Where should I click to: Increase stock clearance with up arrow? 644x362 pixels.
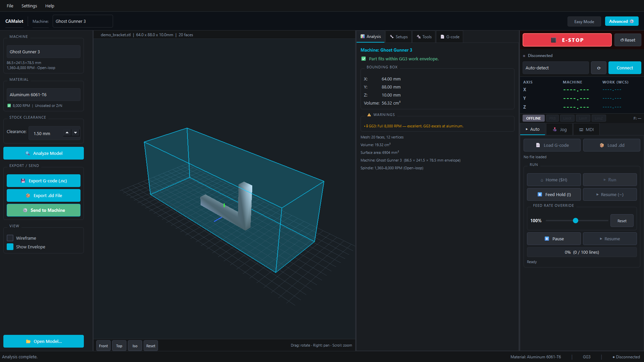pyautogui.click(x=67, y=132)
